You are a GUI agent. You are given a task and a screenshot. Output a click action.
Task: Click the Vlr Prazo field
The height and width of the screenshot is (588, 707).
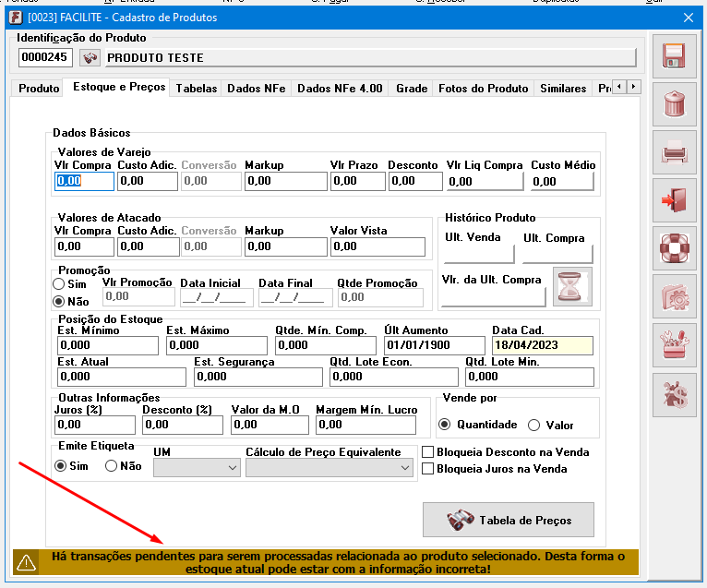pos(357,181)
